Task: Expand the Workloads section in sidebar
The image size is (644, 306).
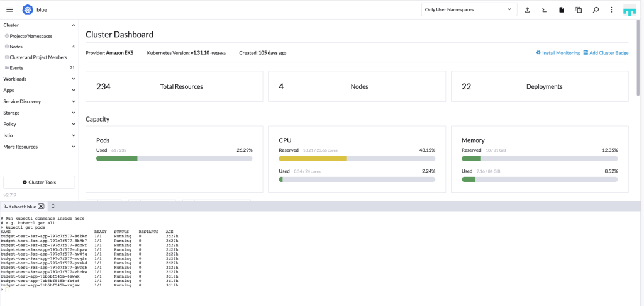Action: [38, 79]
